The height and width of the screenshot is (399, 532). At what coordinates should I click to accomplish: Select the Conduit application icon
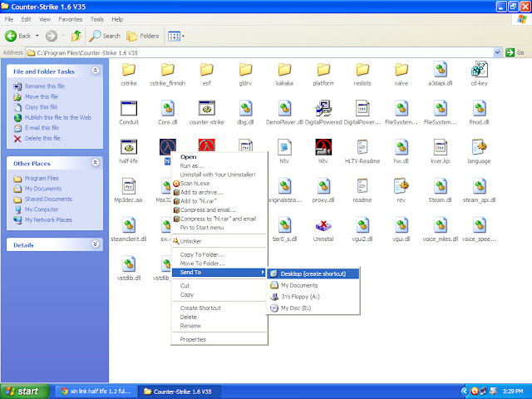click(x=129, y=109)
